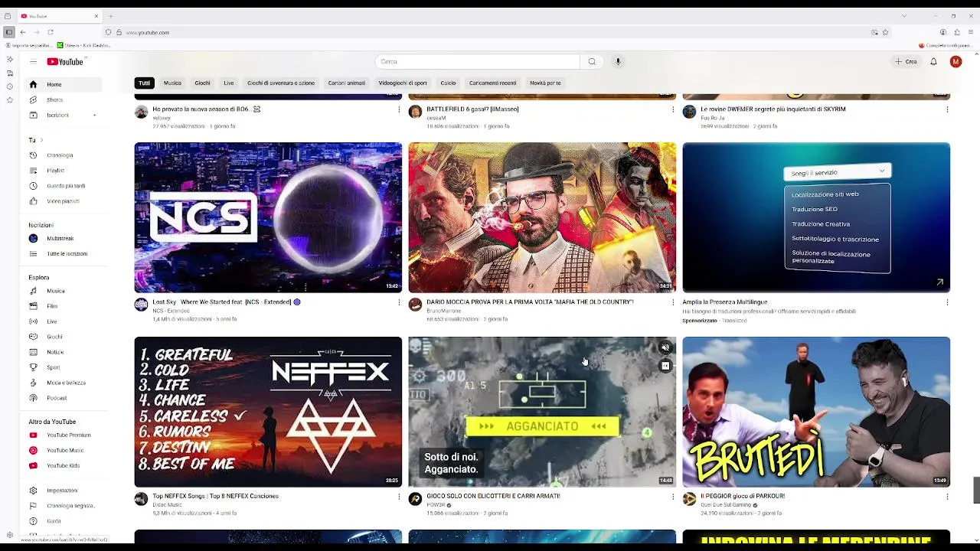Open the browser list all tabs chevron
Viewport: 980px width, 551px height.
coord(903,16)
